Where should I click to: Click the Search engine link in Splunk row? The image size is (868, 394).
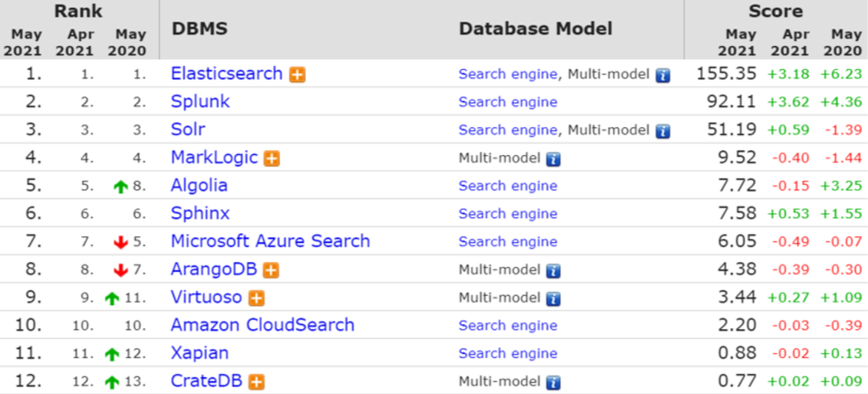click(508, 102)
